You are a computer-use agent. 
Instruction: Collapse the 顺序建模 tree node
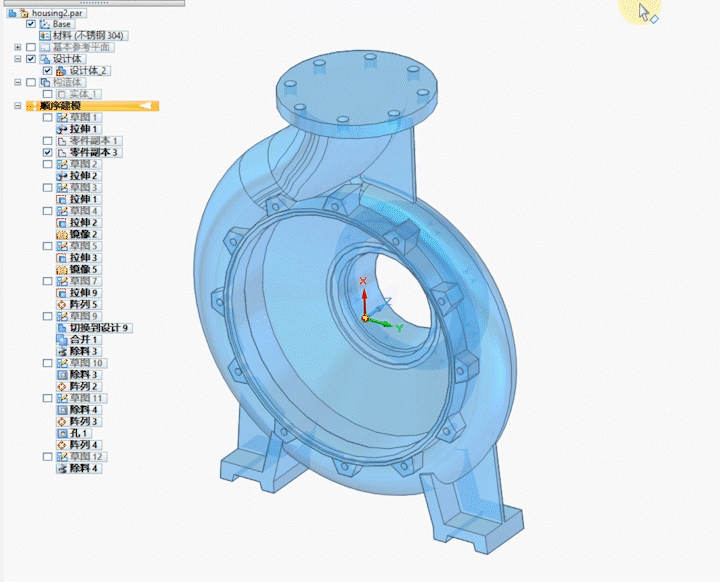[18, 106]
